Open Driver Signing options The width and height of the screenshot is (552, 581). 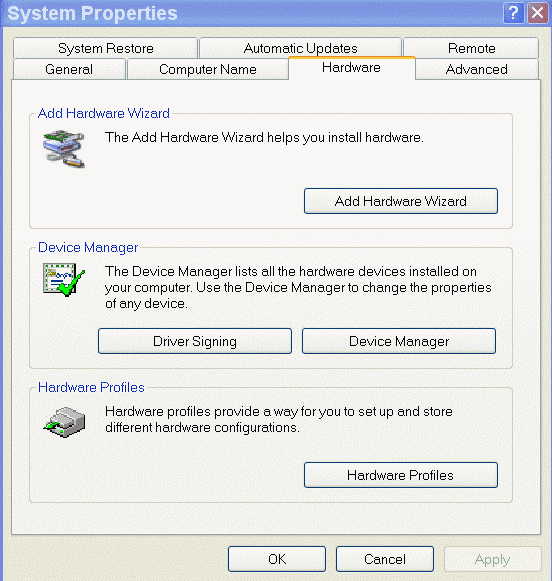pos(195,341)
